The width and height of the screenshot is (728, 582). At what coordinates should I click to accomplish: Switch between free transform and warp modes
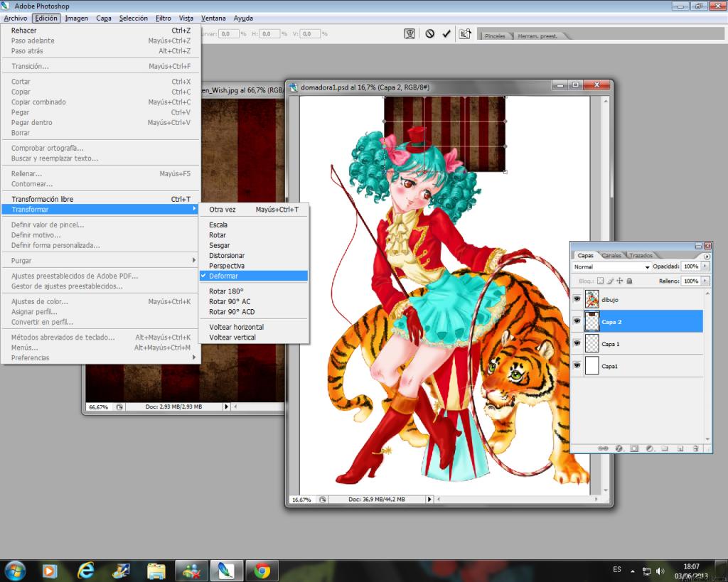409,34
